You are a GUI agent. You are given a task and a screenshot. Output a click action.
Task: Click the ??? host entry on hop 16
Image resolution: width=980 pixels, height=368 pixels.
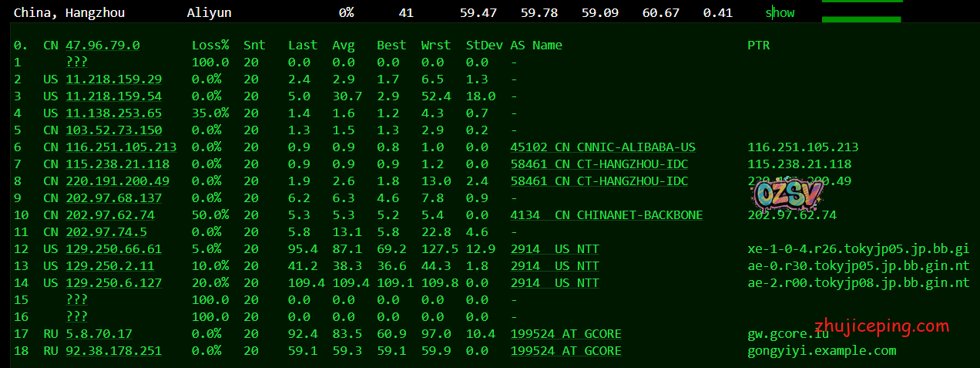76,317
